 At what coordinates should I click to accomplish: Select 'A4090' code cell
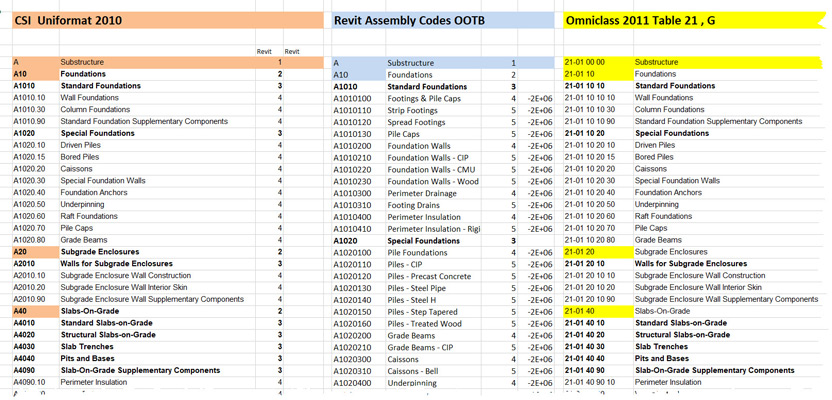36,370
